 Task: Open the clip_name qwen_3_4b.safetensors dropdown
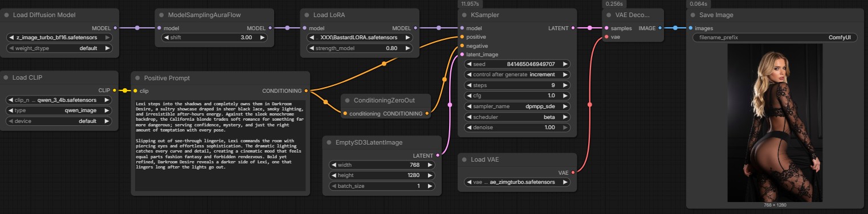pyautogui.click(x=59, y=100)
